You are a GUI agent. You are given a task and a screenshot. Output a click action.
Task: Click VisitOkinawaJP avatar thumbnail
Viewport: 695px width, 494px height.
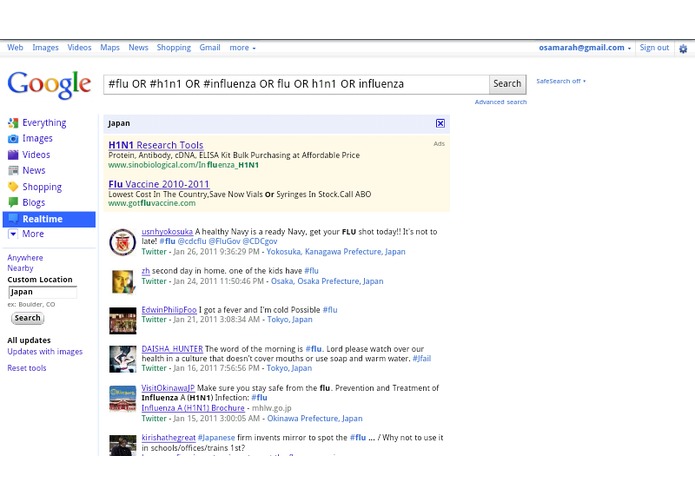coord(123,398)
